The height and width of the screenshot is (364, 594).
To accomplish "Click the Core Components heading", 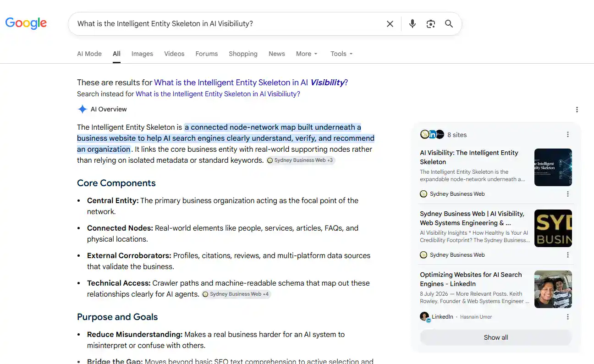I will pos(116,183).
